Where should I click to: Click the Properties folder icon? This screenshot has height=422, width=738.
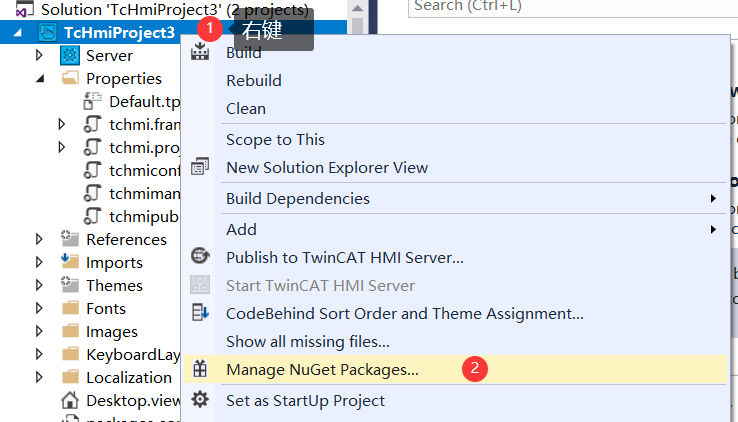[x=70, y=78]
